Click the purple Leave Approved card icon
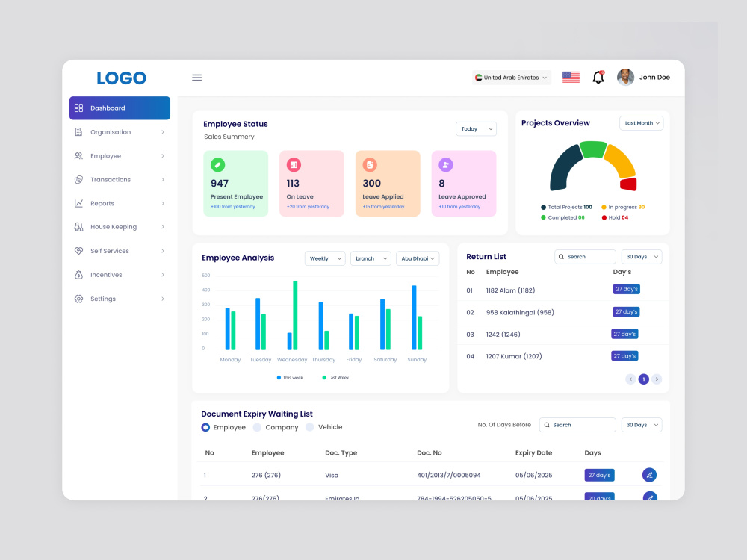 (445, 165)
